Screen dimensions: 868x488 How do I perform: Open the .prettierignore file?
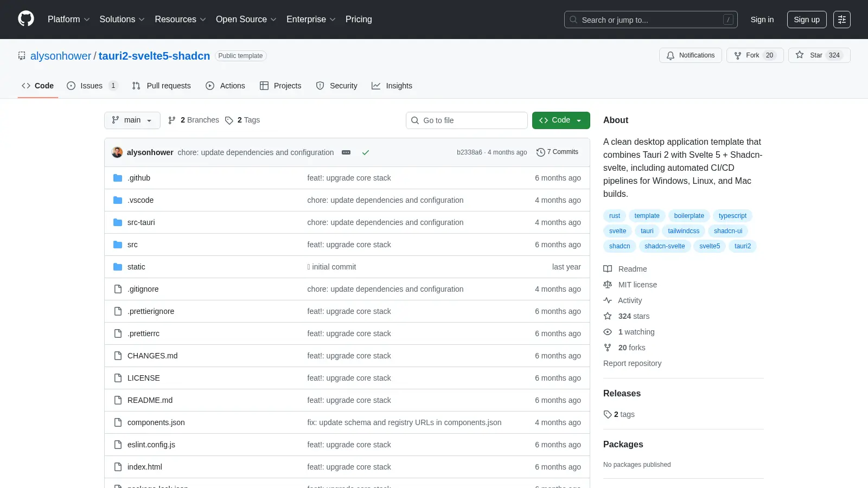pyautogui.click(x=151, y=311)
